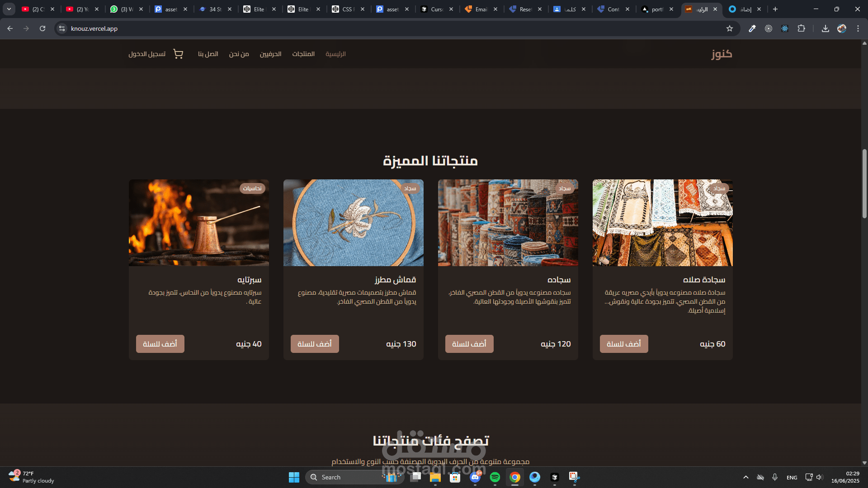868x488 pixels.
Task: Click the Chrome three-dot menu
Action: pos(858,28)
